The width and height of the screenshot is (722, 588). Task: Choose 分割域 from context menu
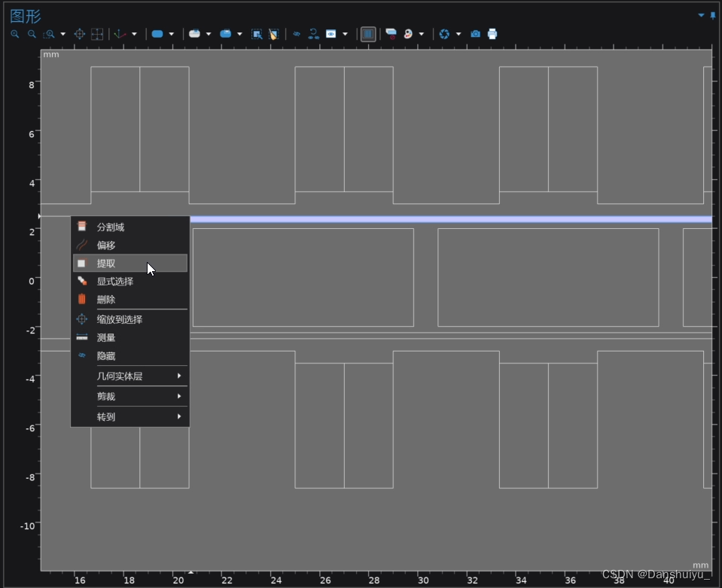(130, 227)
